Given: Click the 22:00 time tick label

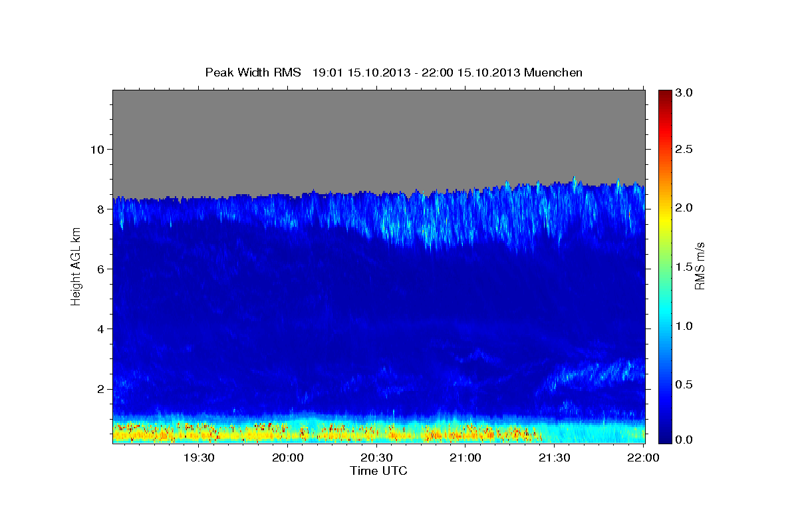Looking at the screenshot, I should coord(644,458).
